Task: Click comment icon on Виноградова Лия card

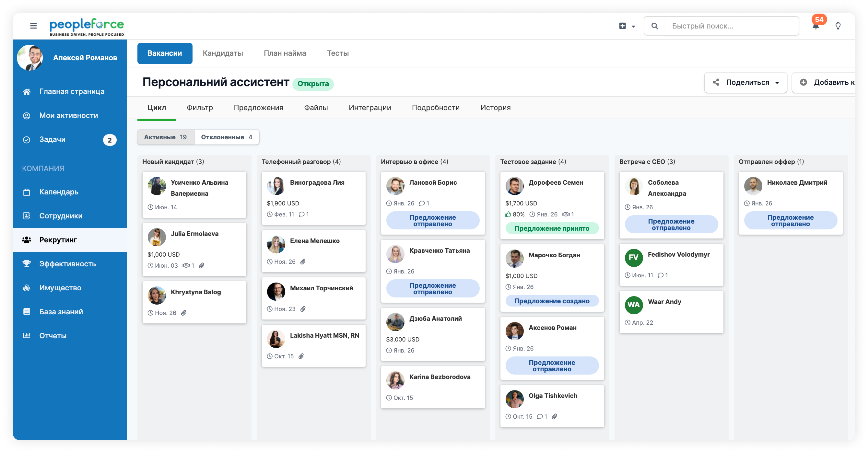Action: click(301, 214)
